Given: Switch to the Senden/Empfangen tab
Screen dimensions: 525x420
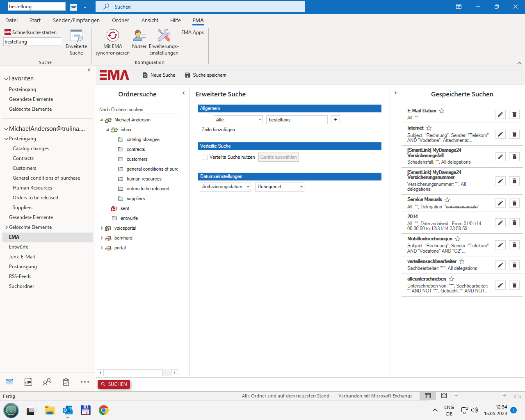Looking at the screenshot, I should [76, 20].
